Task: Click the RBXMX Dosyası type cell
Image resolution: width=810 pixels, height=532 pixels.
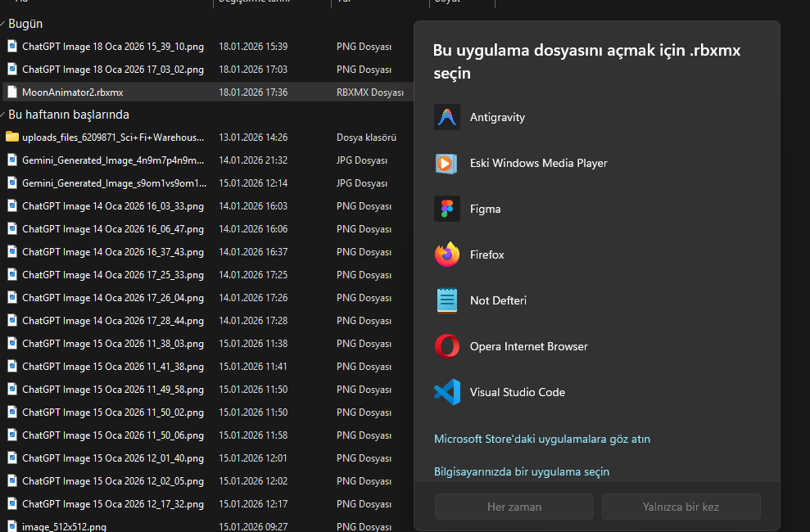Action: 370,92
